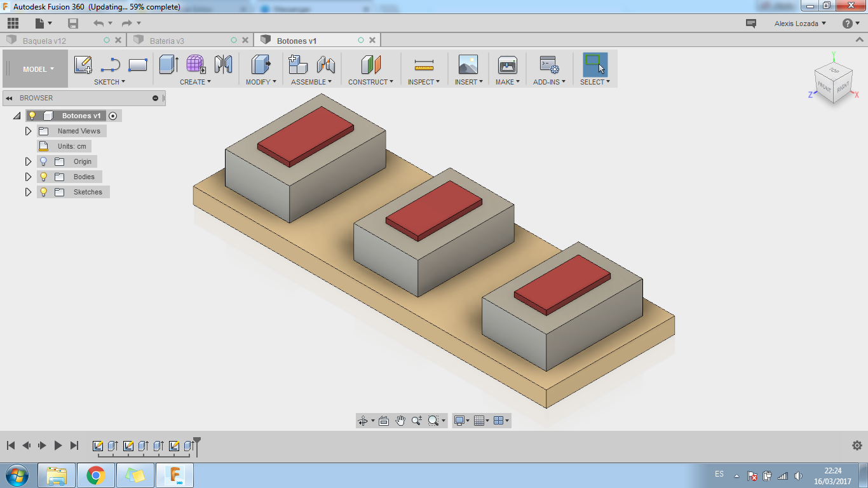Activate the Botones v1 component radio button
Viewport: 868px width, 488px height.
pos(113,116)
